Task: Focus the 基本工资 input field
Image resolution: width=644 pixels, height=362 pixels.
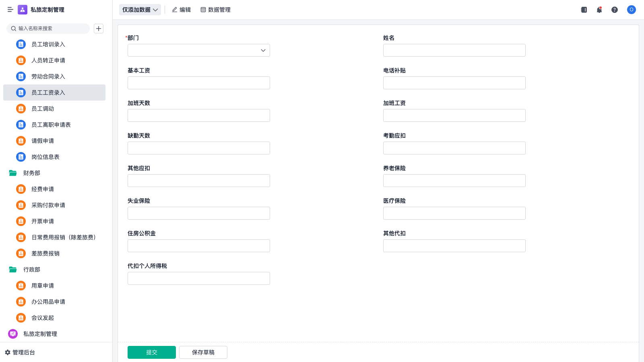Action: pyautogui.click(x=199, y=83)
